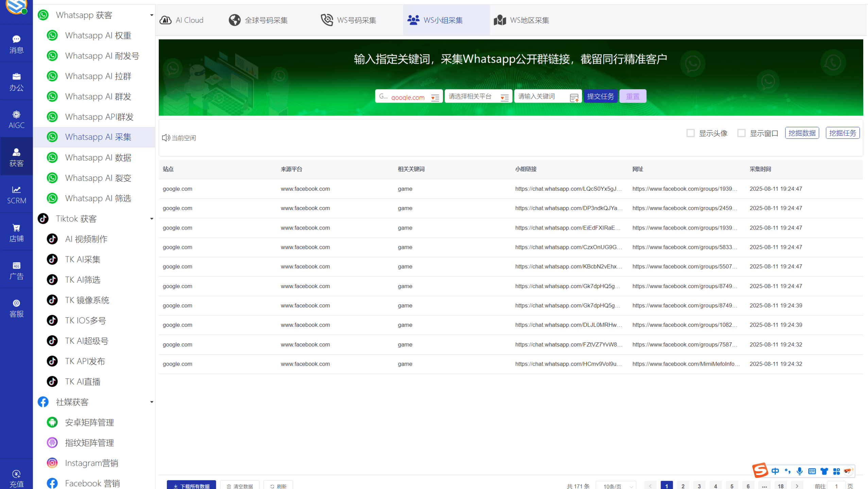Select the 广告 icon in the sidebar
The image size is (868, 489).
click(16, 270)
